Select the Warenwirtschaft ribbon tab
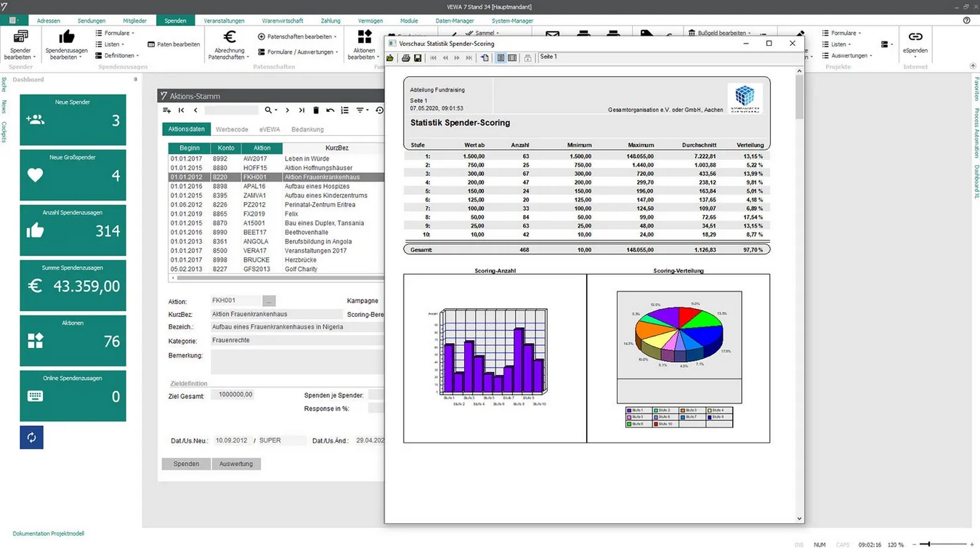 click(283, 20)
